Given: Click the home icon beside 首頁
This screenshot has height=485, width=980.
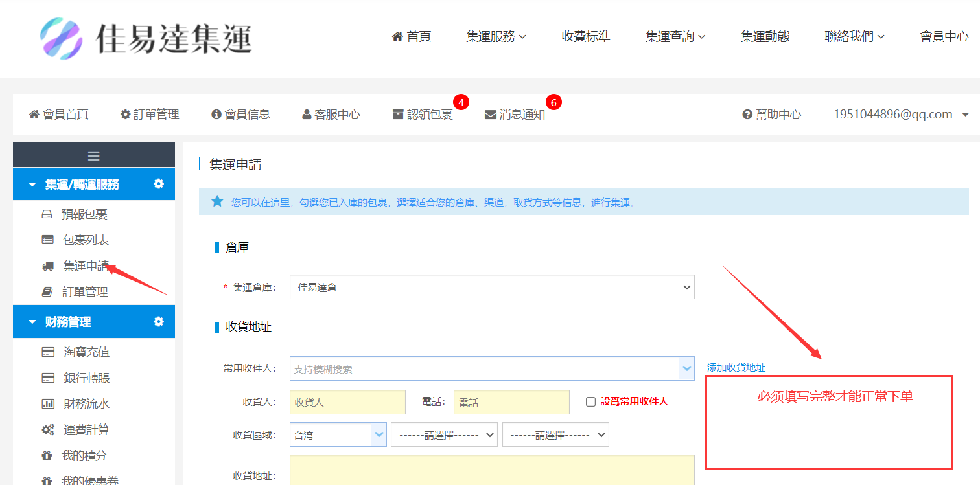Looking at the screenshot, I should pos(398,37).
